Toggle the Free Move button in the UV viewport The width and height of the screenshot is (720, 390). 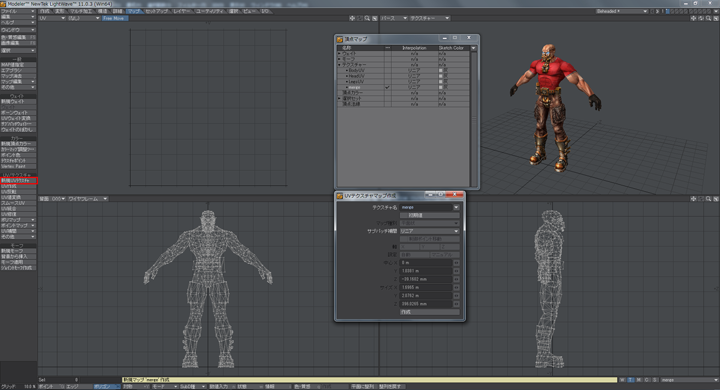pyautogui.click(x=115, y=18)
